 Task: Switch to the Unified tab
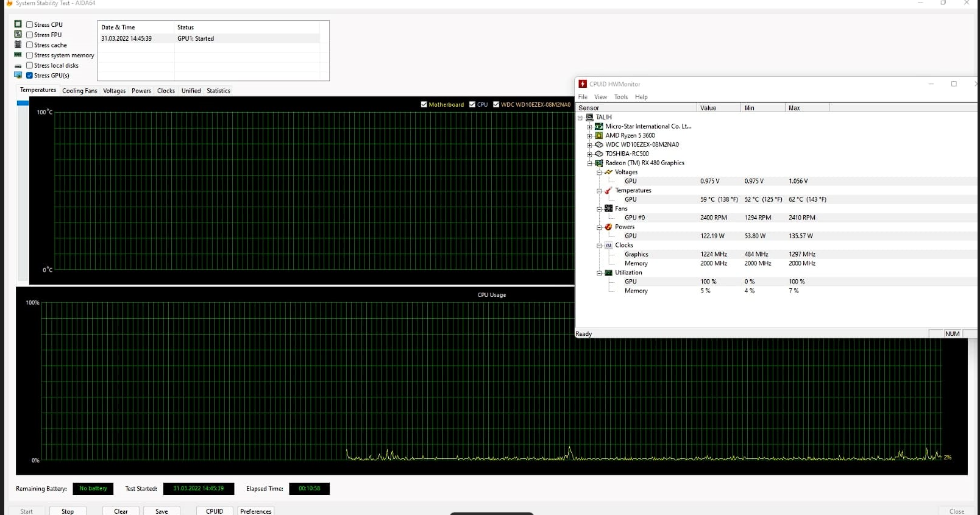(x=191, y=91)
